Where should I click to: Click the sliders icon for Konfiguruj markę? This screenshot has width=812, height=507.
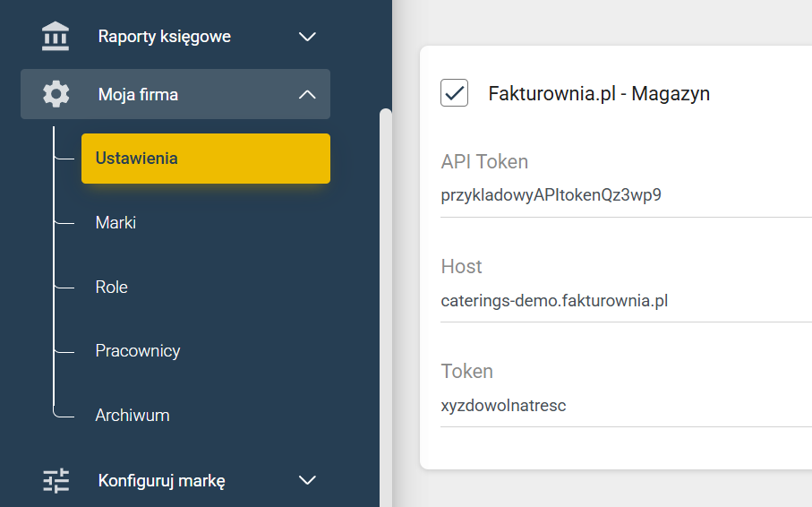tap(56, 480)
